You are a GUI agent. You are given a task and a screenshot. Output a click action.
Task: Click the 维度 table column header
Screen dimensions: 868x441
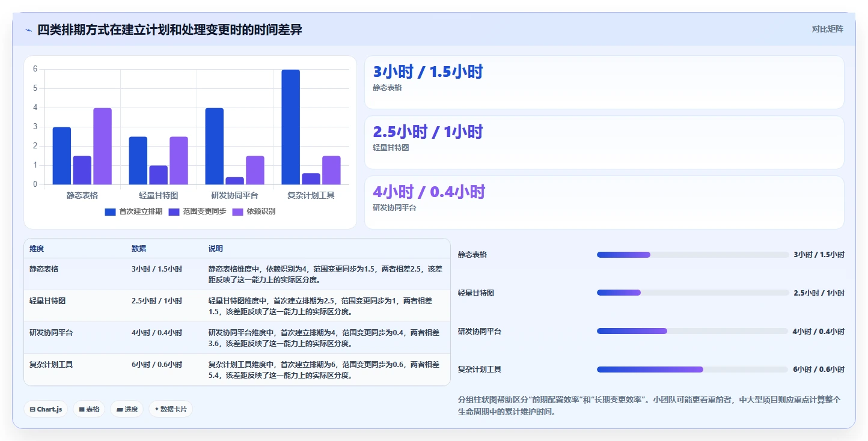click(37, 249)
